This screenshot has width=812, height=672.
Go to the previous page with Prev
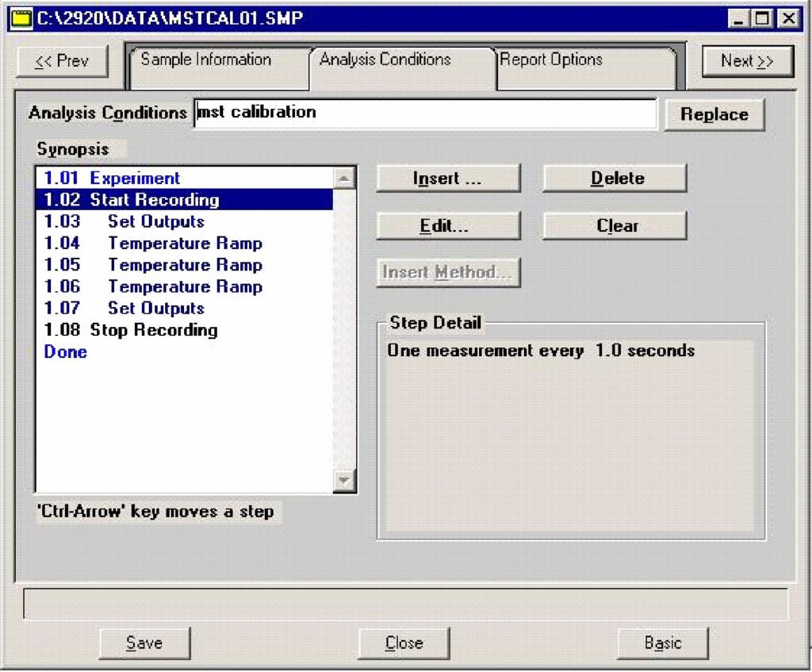click(x=62, y=62)
